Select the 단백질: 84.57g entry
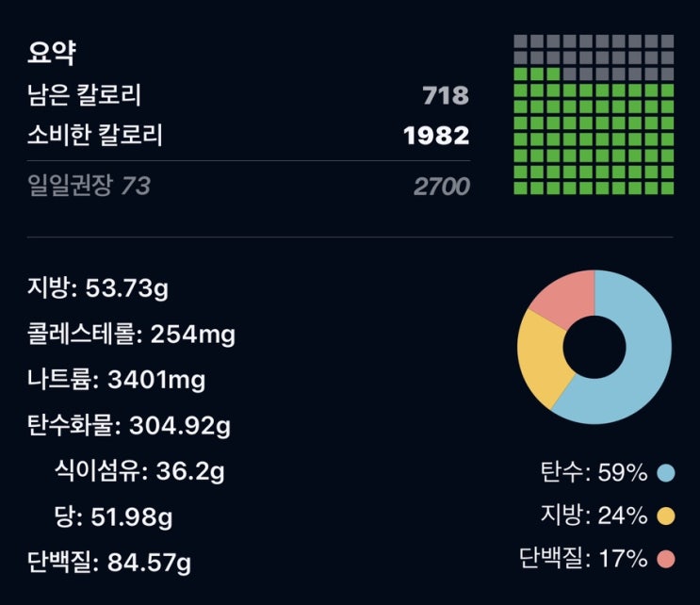 pos(109,563)
